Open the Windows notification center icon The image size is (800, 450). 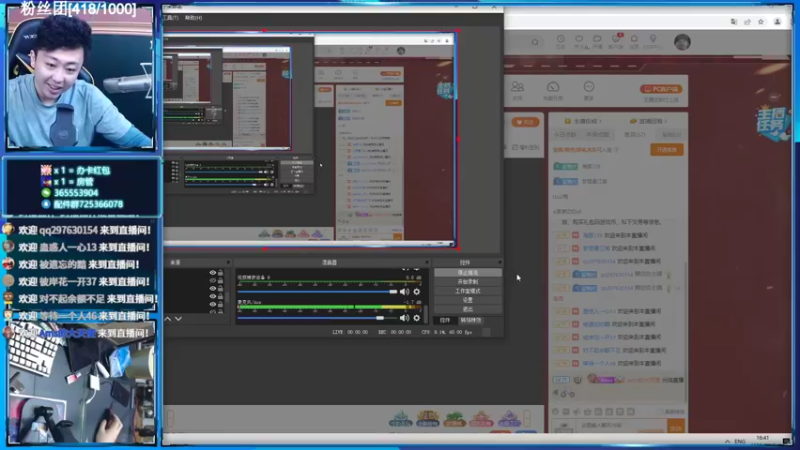click(x=787, y=441)
